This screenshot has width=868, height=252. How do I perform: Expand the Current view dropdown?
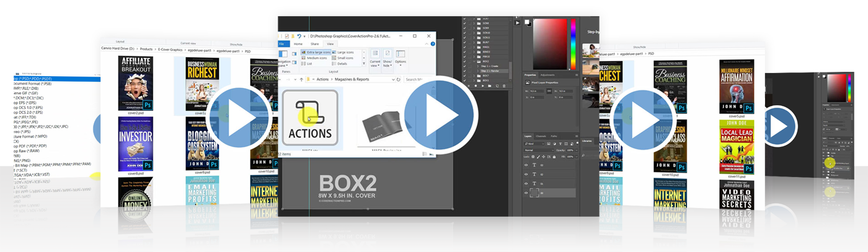[x=375, y=62]
